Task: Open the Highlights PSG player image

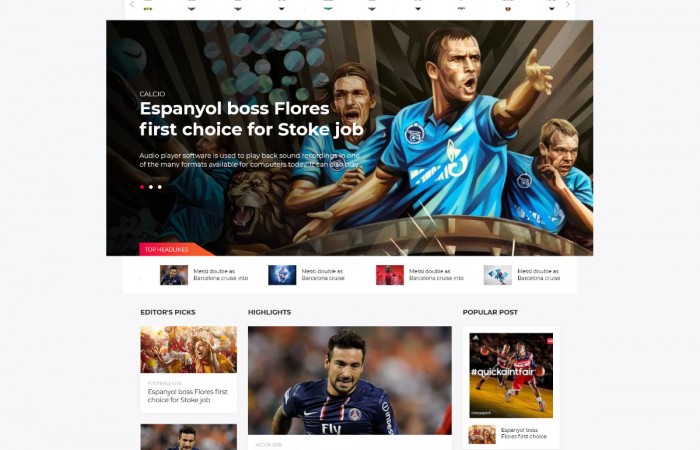Action: pyautogui.click(x=350, y=380)
